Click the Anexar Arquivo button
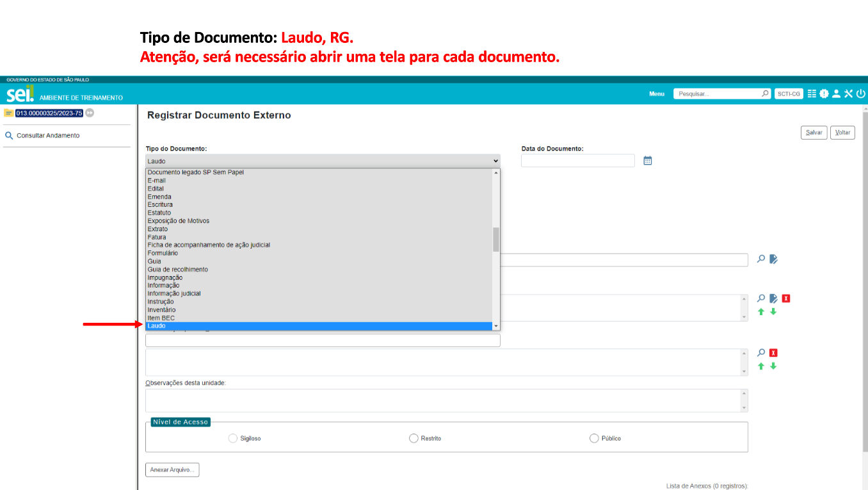 click(172, 470)
